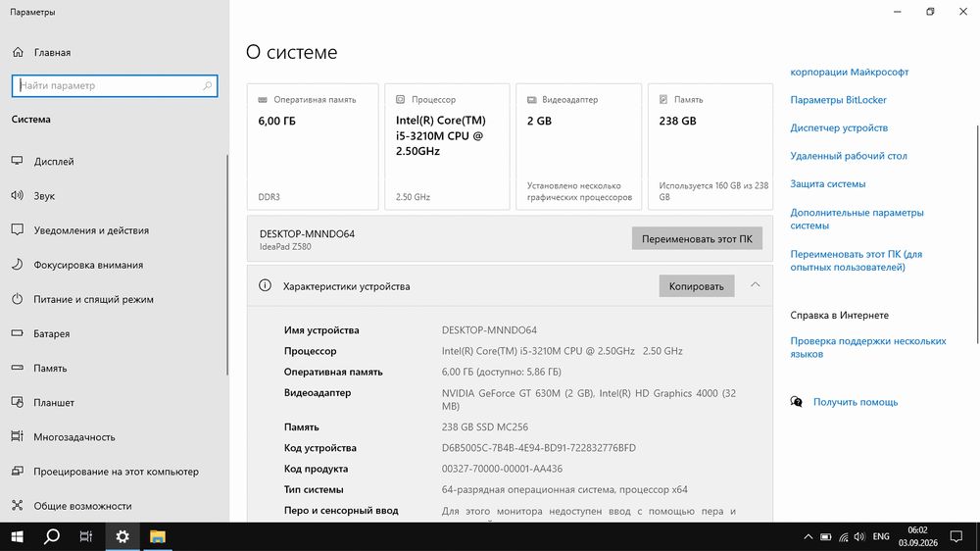The width and height of the screenshot is (980, 551).
Task: Open the Общие возможности icon
Action: 17,505
